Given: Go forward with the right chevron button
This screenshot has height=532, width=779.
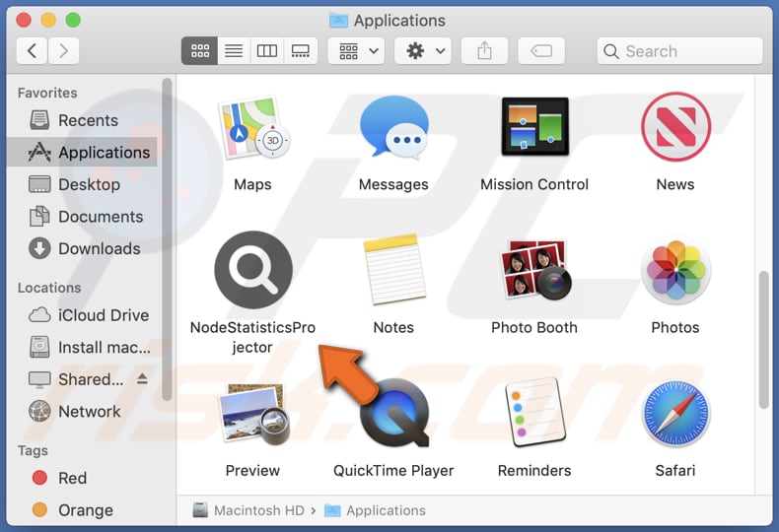Looking at the screenshot, I should pos(63,50).
